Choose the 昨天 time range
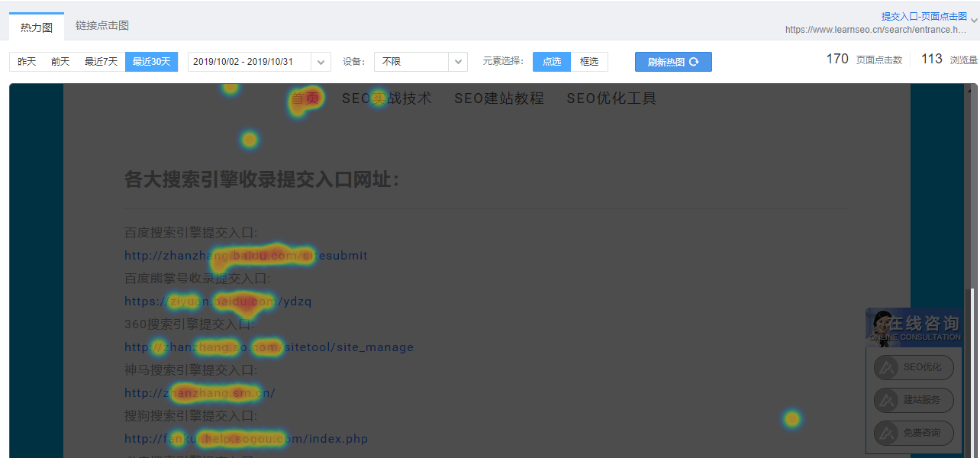Screen dimensions: 980x458 pos(27,62)
